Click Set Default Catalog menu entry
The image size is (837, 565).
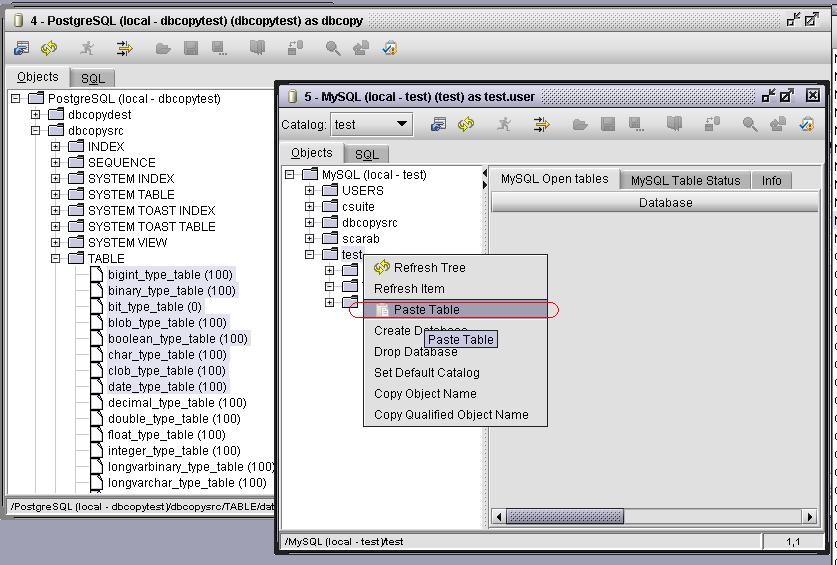(426, 373)
